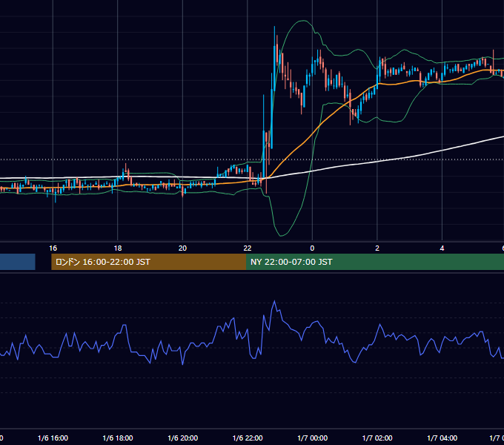Click the 1/7 02:00 label on oscillator axis
Viewport: 504px width, 445px height.
click(377, 438)
